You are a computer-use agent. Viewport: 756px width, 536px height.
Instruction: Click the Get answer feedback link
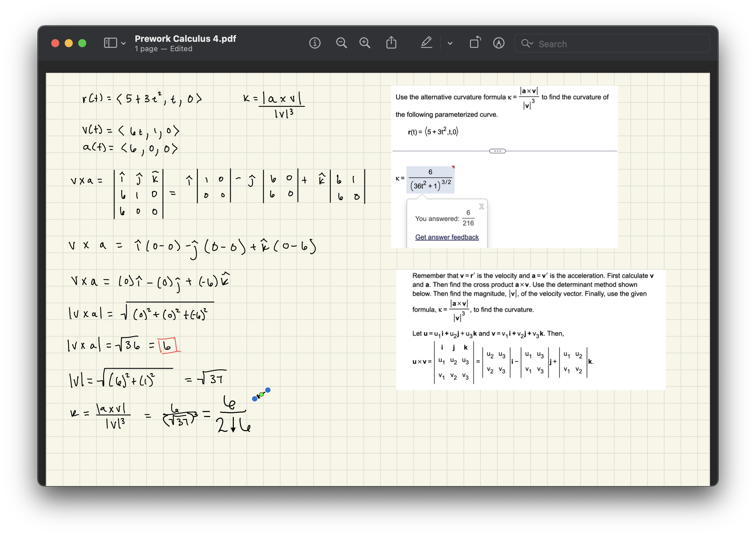[447, 237]
